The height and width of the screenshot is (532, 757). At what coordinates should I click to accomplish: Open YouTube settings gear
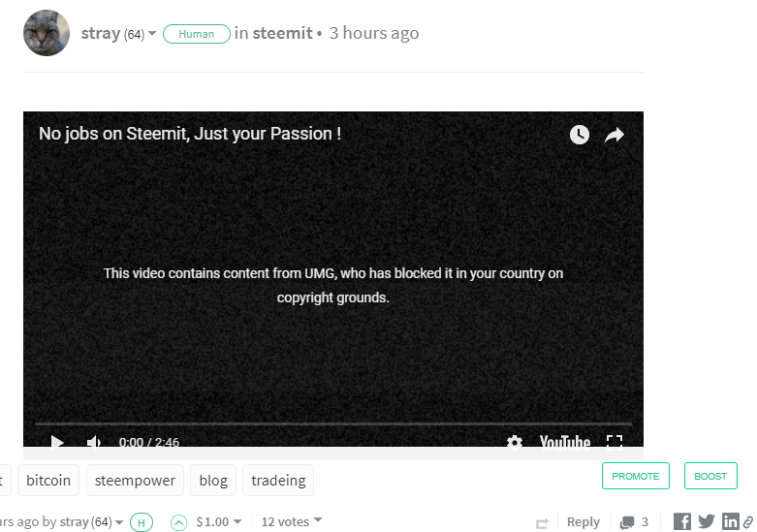(515, 442)
